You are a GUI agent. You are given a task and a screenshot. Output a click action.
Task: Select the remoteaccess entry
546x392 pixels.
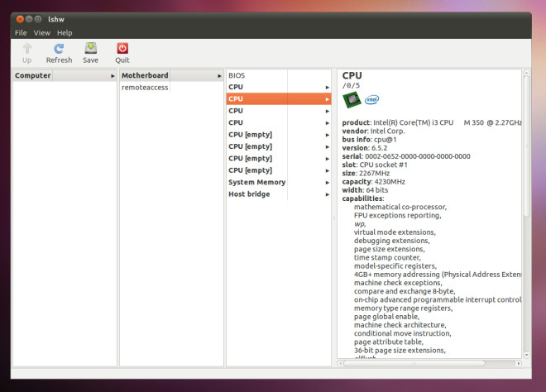145,88
